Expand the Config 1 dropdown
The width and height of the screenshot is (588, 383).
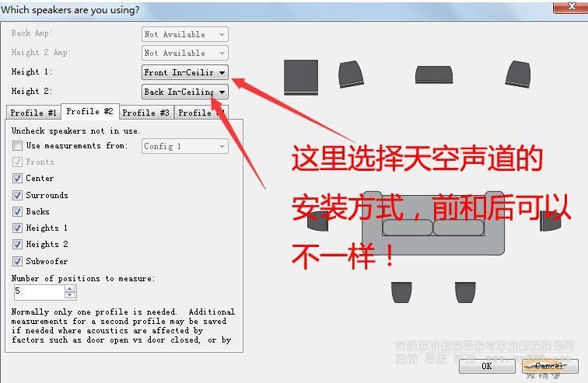pyautogui.click(x=185, y=146)
